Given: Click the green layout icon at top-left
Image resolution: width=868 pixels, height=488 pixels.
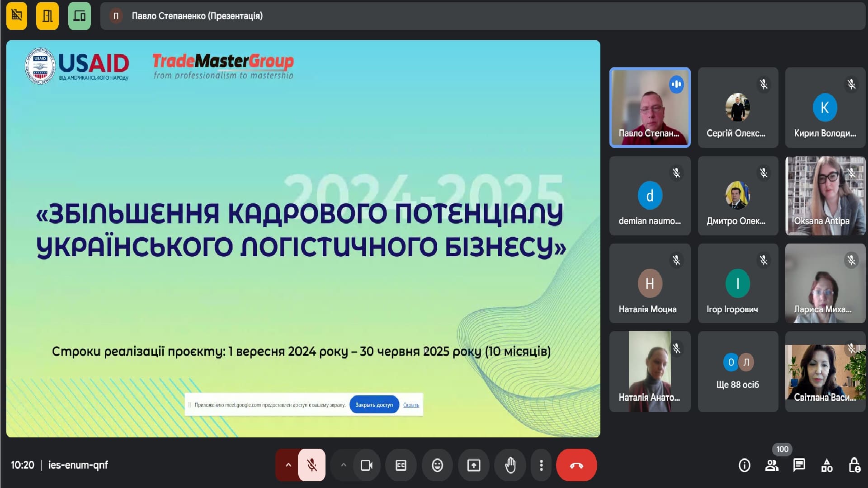Looking at the screenshot, I should (x=80, y=16).
